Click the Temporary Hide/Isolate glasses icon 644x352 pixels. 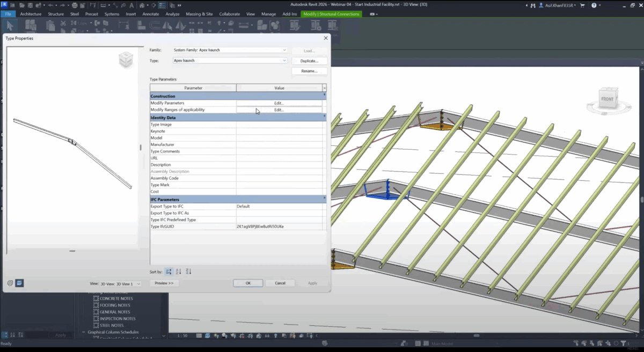pos(267,335)
